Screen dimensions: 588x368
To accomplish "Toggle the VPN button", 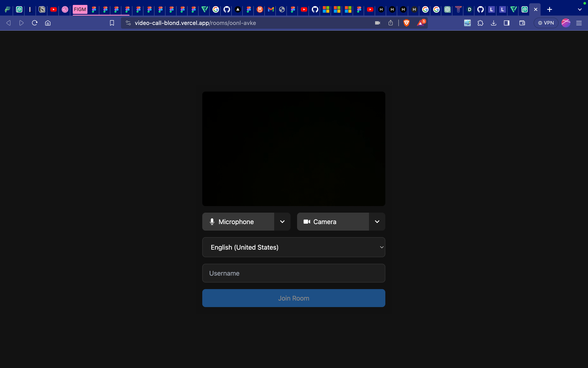I will pos(546,23).
